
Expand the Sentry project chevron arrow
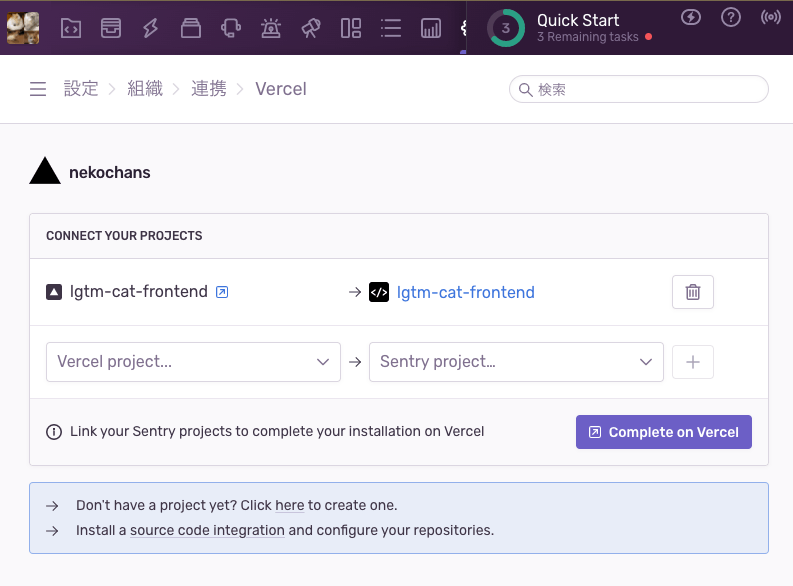coord(646,362)
